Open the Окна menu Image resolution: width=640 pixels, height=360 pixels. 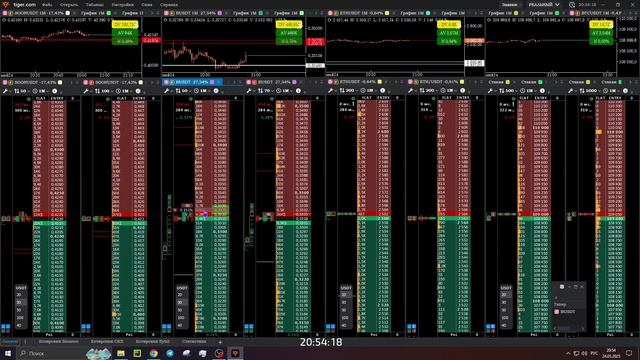pos(147,4)
